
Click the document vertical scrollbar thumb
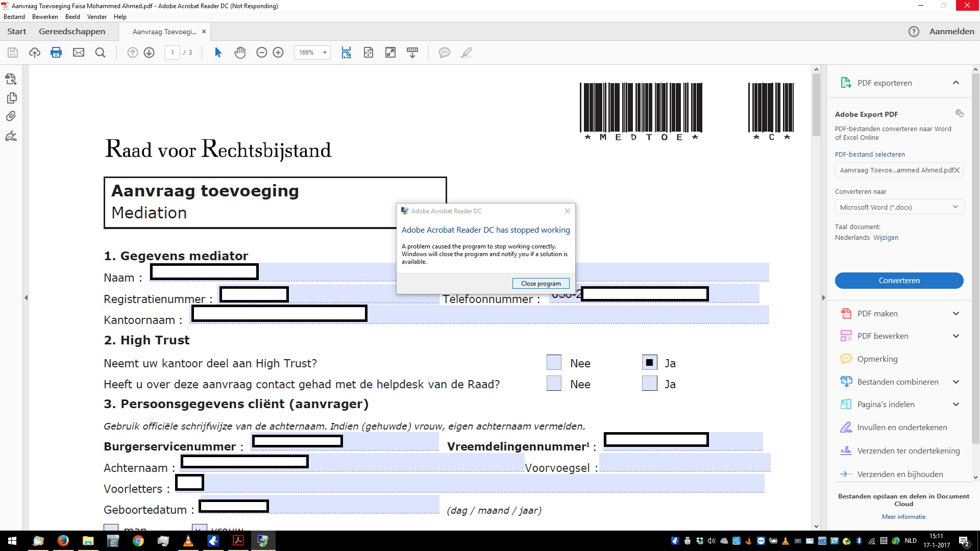[816, 104]
